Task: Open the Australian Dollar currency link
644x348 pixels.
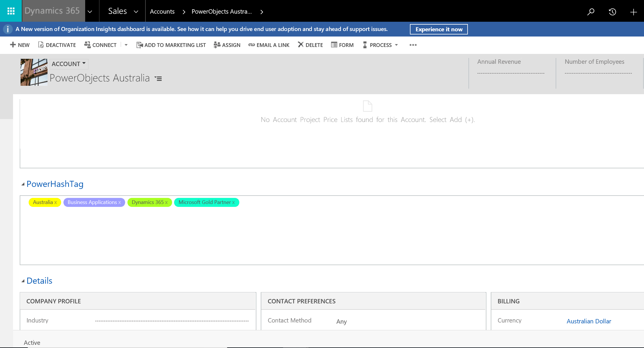Action: [x=589, y=321]
